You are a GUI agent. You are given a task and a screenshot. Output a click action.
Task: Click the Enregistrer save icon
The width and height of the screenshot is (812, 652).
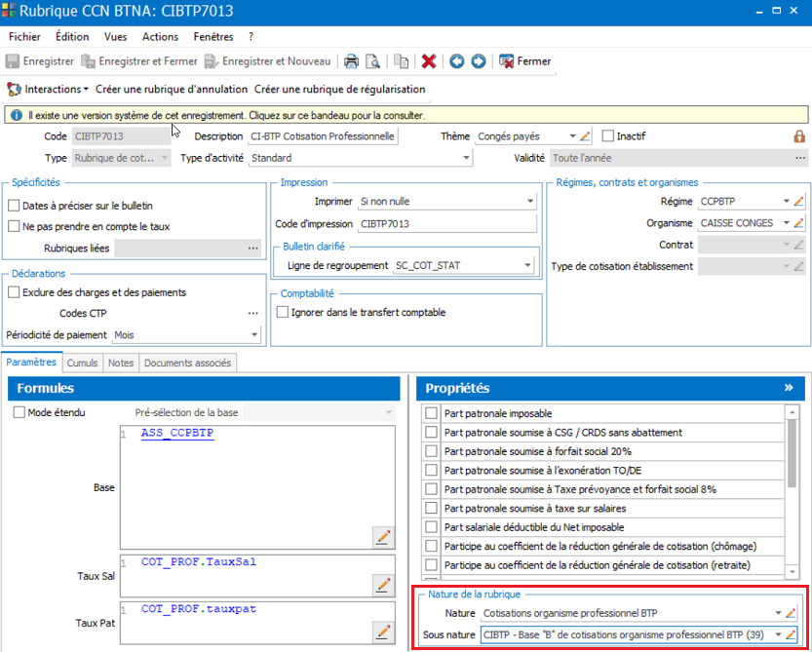13,61
